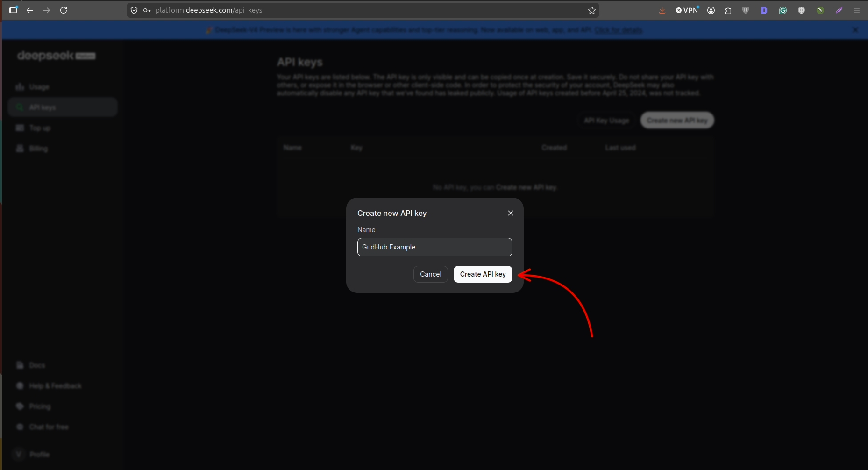Open browser downloads icon
Screen dimensions: 868x470
(x=662, y=10)
